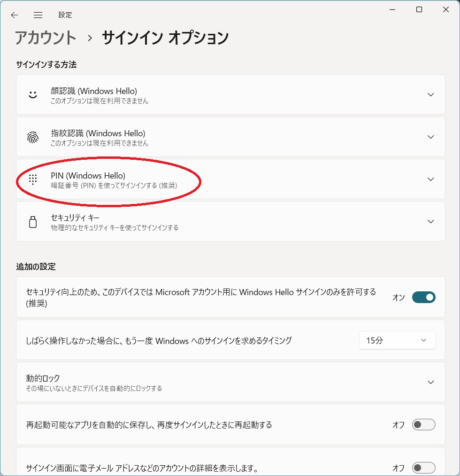Turn off Windows Hello sign-in only toggle
The image size is (460, 476).
(x=423, y=297)
